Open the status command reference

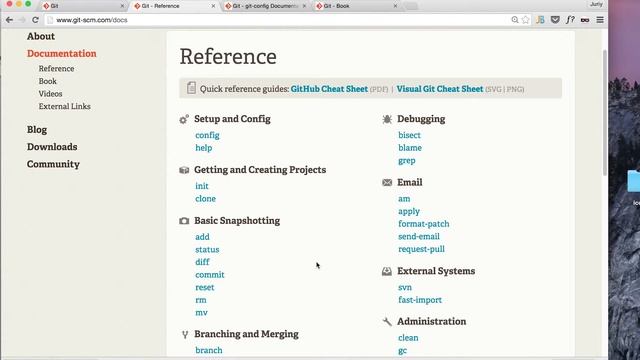point(207,249)
